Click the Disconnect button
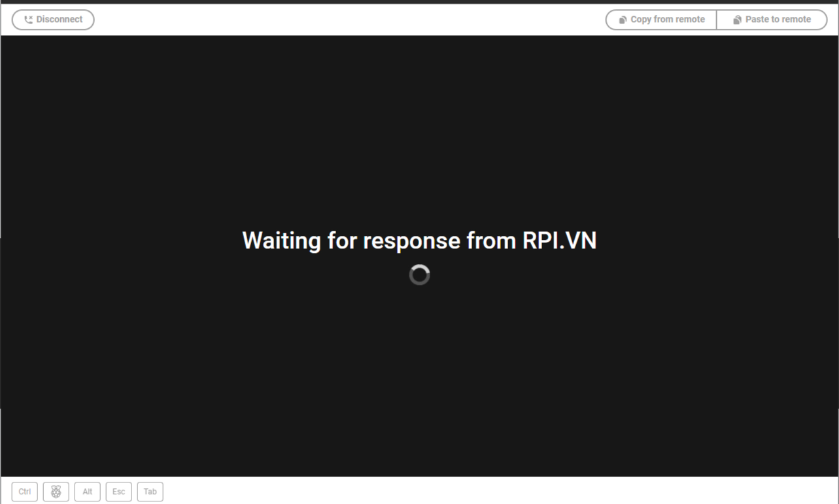Image resolution: width=839 pixels, height=504 pixels. tap(53, 20)
